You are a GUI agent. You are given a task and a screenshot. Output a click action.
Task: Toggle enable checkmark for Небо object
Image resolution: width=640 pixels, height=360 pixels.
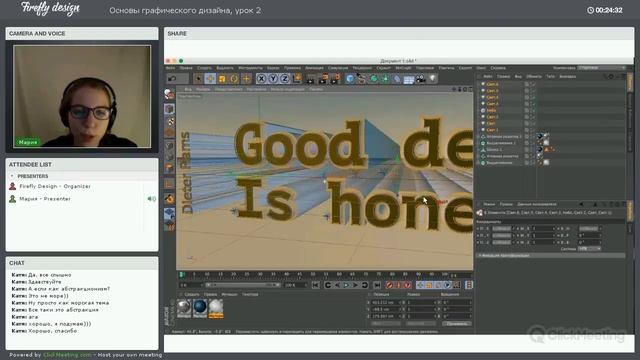(x=533, y=110)
